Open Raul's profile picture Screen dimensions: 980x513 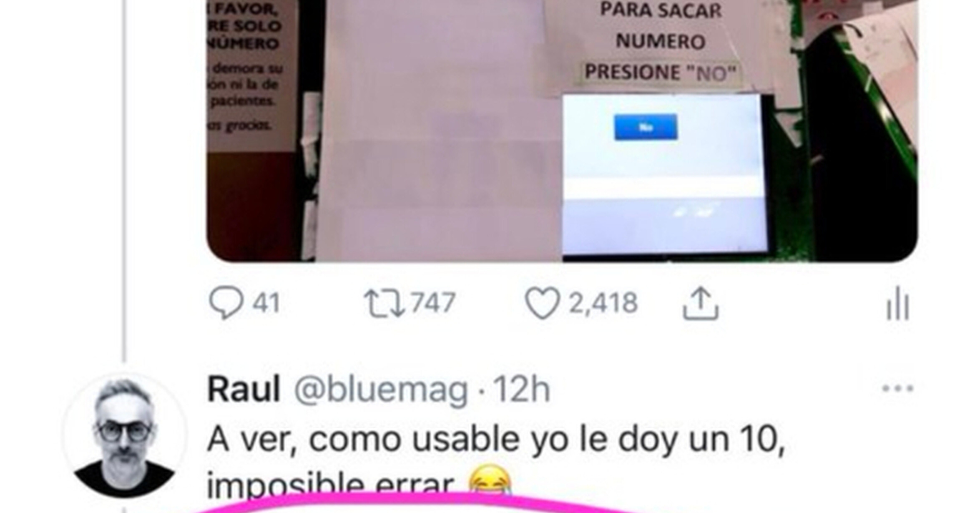(x=124, y=436)
